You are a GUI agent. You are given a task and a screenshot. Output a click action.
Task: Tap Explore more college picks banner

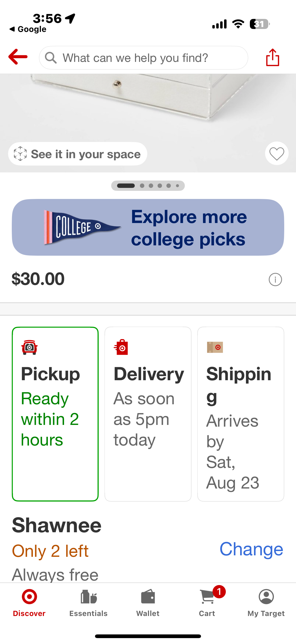tap(148, 227)
